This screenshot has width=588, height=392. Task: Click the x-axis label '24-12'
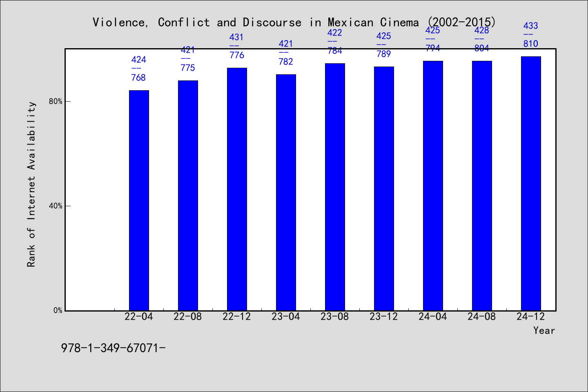pos(531,316)
